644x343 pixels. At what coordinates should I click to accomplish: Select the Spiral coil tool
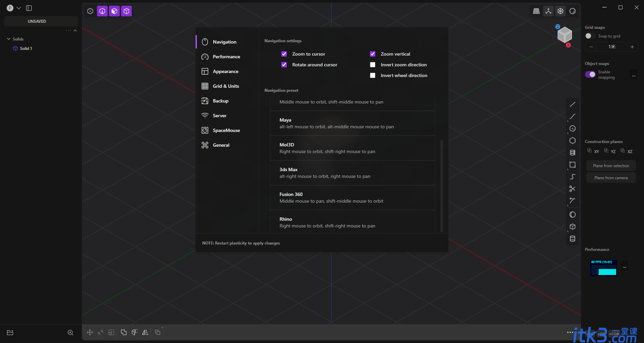572,153
